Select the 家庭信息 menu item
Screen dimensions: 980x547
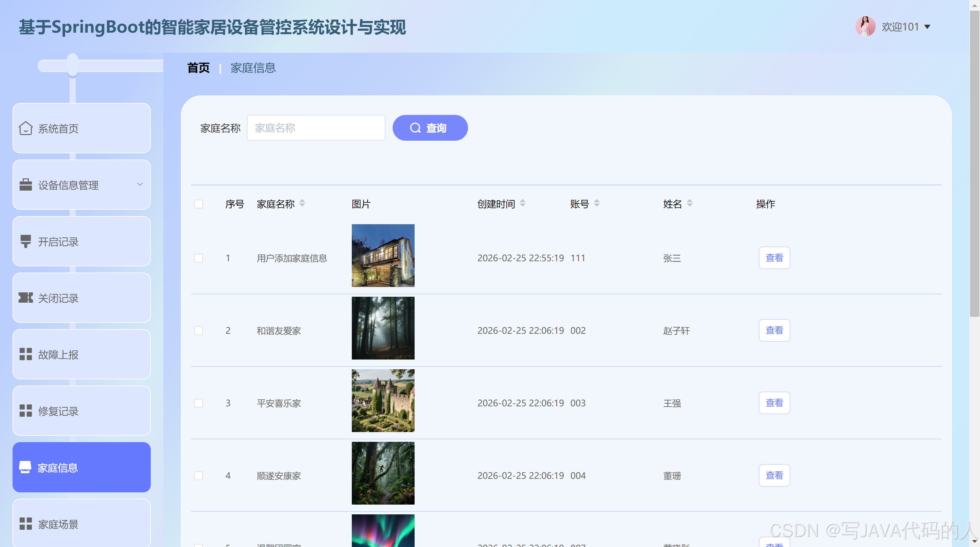(81, 467)
